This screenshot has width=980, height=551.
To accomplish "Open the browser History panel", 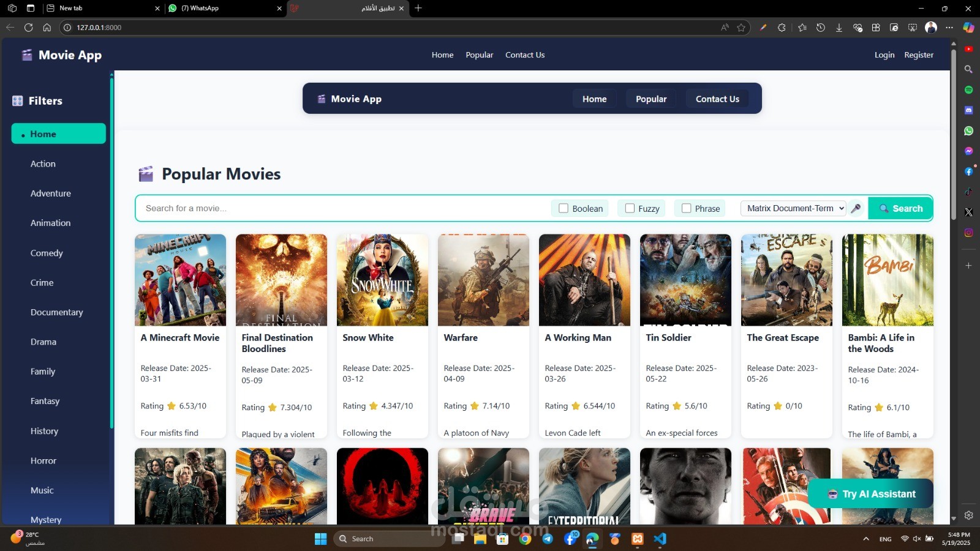I will click(x=821, y=28).
